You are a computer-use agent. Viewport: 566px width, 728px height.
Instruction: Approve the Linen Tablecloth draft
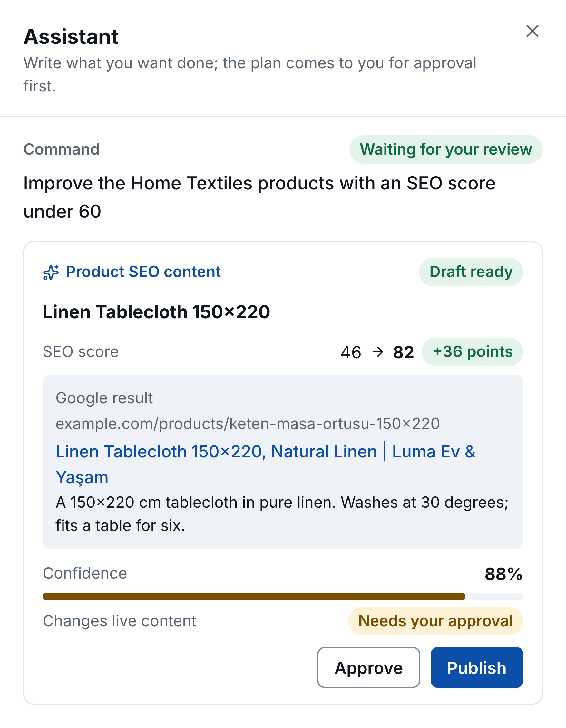coord(368,667)
